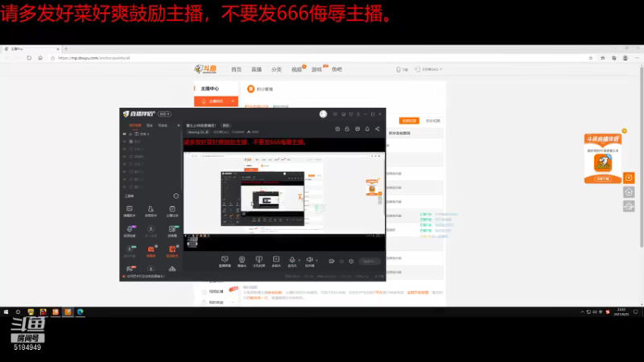Open the streaming companion settings gear
The image size is (644, 362).
tap(351, 261)
